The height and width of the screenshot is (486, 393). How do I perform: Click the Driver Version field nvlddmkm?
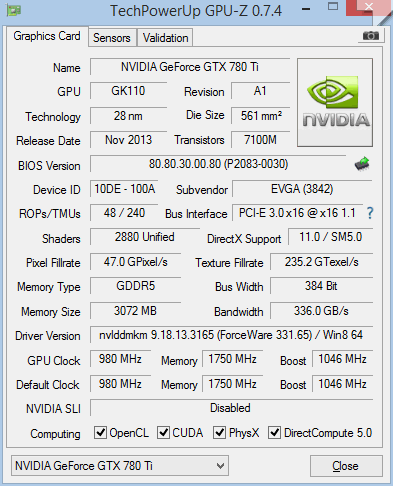[231, 335]
